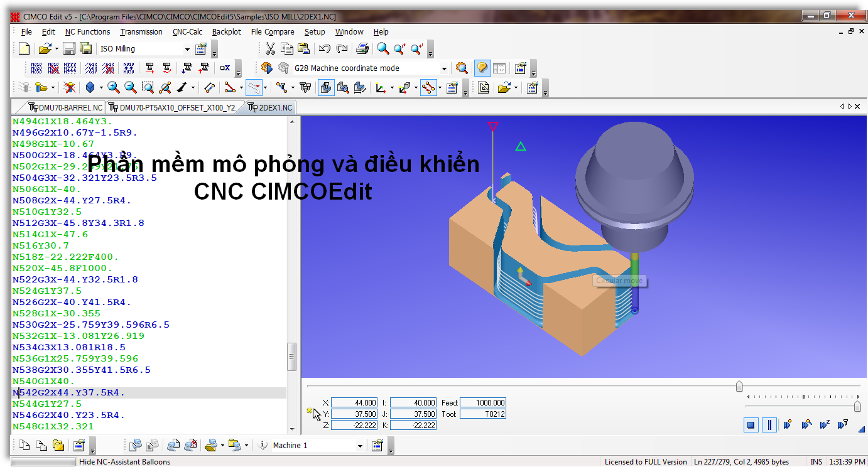
Task: Stop the backplot simulation
Action: [751, 425]
